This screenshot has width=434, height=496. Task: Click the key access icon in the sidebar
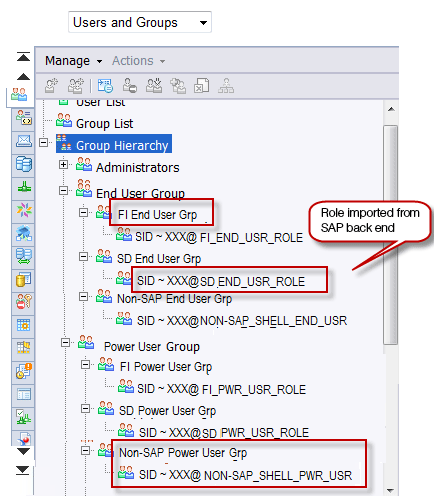tap(24, 302)
